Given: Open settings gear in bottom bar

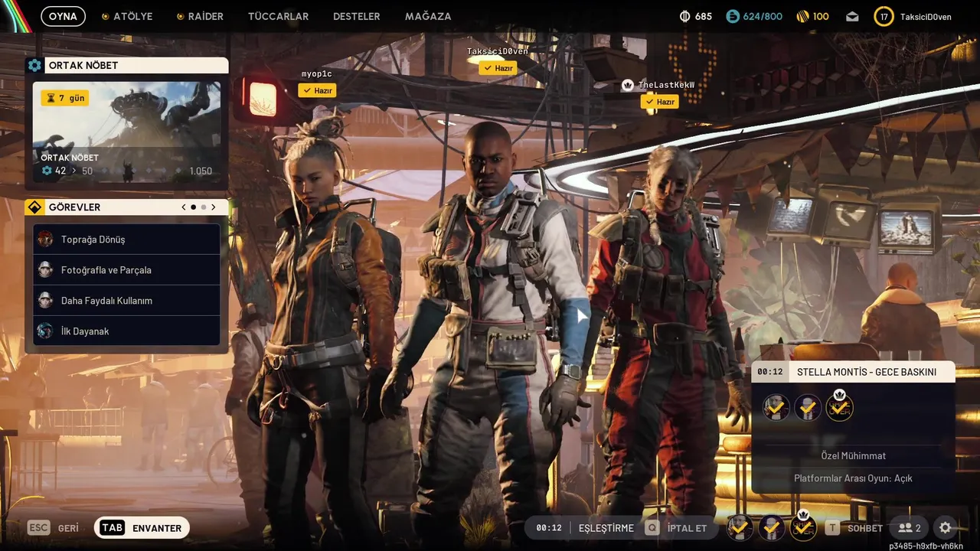Looking at the screenshot, I should tap(946, 528).
